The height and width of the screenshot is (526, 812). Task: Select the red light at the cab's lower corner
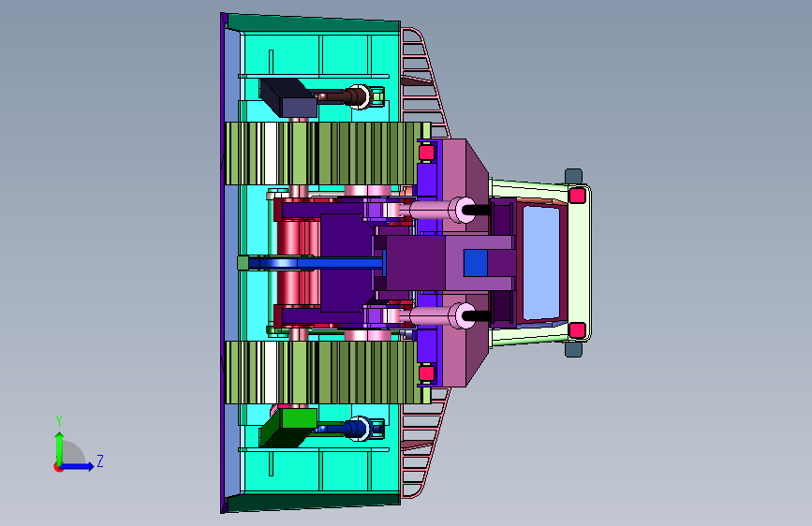(x=578, y=329)
